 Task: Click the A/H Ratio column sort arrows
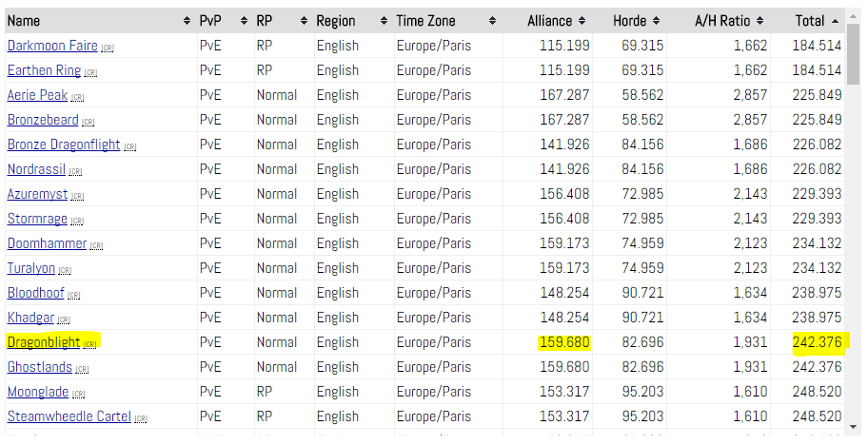click(760, 21)
